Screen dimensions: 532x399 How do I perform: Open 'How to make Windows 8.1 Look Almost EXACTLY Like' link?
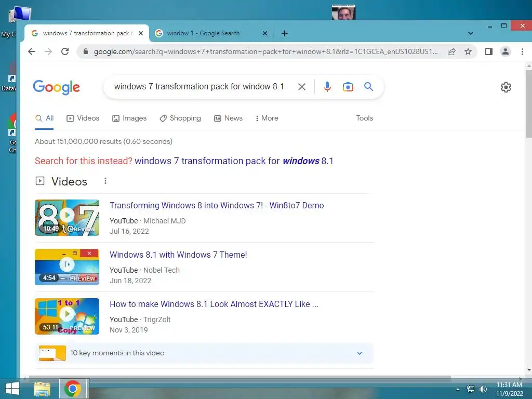(x=214, y=304)
